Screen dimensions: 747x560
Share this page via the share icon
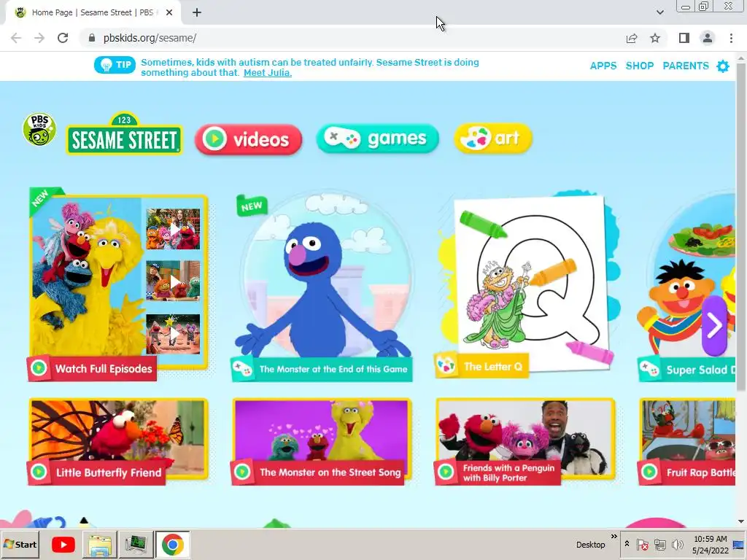[x=632, y=38]
